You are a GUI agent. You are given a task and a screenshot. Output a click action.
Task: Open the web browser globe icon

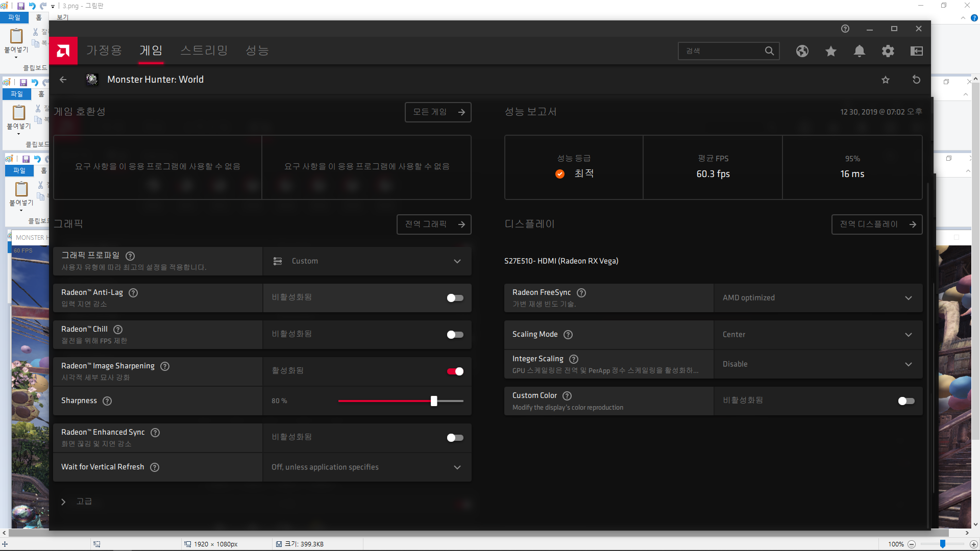(802, 51)
